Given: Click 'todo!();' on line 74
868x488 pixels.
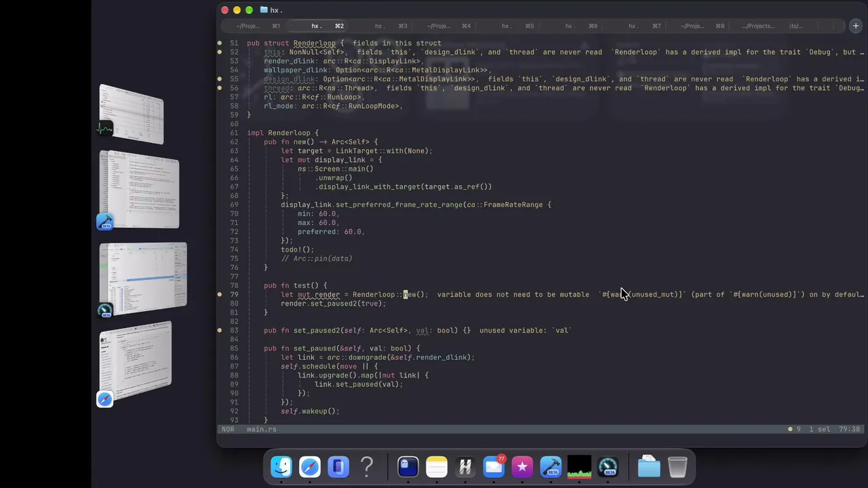Looking at the screenshot, I should tap(298, 249).
